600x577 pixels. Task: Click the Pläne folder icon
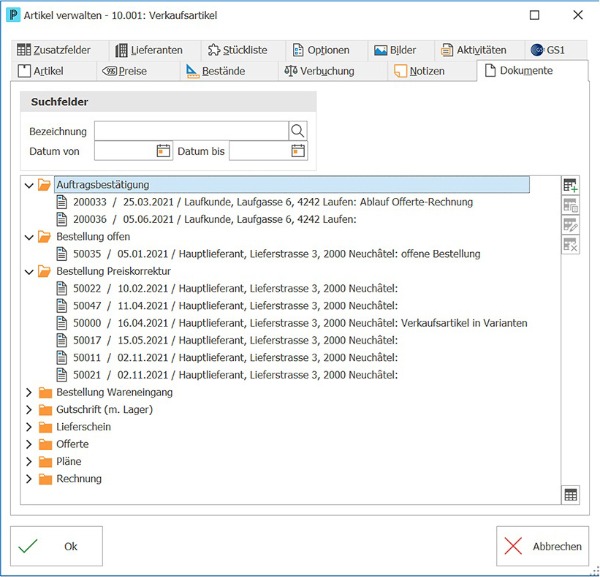point(45,461)
